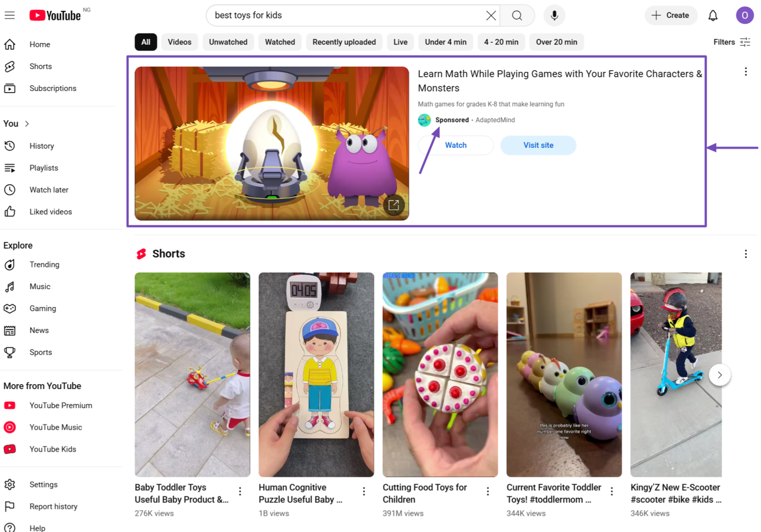The width and height of the screenshot is (761, 532).
Task: Open the Trending page
Action: (x=44, y=265)
